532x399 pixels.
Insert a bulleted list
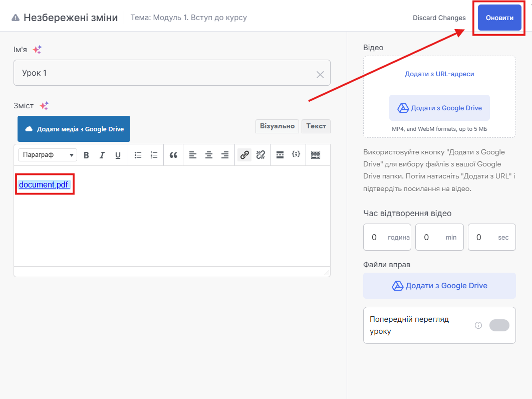tap(138, 155)
